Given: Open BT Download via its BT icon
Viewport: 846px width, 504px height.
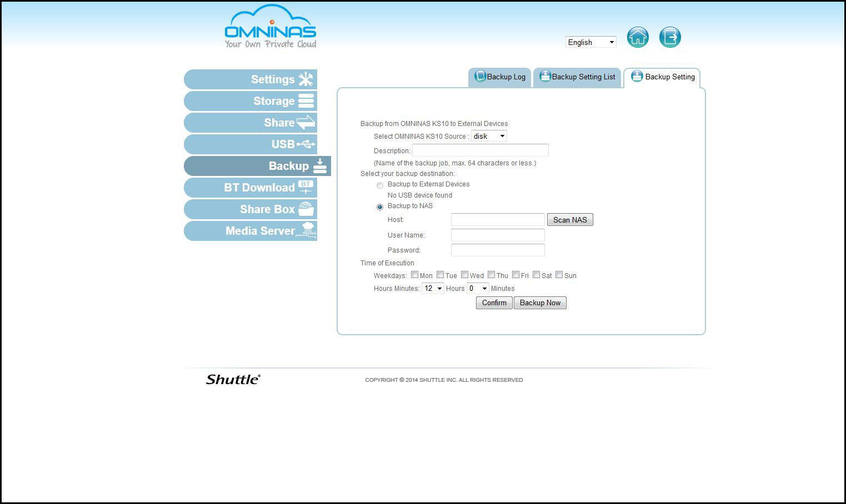Looking at the screenshot, I should pos(306,187).
